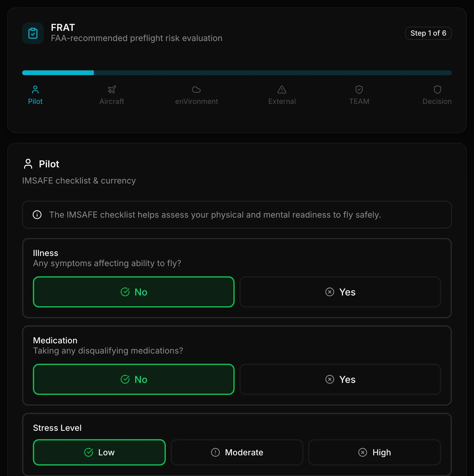Click the 'Pilot' section heading text
The width and height of the screenshot is (474, 476).
point(49,164)
